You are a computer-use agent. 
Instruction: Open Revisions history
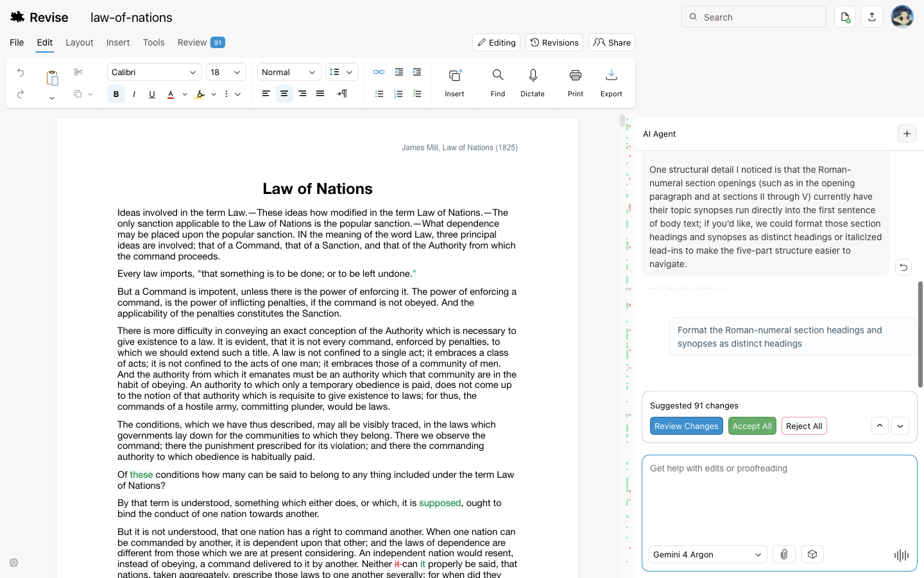[x=554, y=42]
